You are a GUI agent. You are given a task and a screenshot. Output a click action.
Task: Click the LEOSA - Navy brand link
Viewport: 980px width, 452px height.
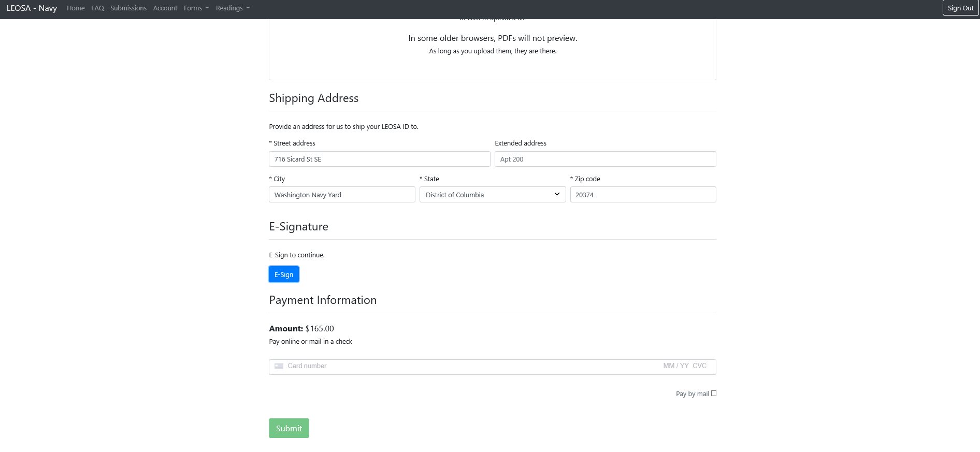point(32,8)
